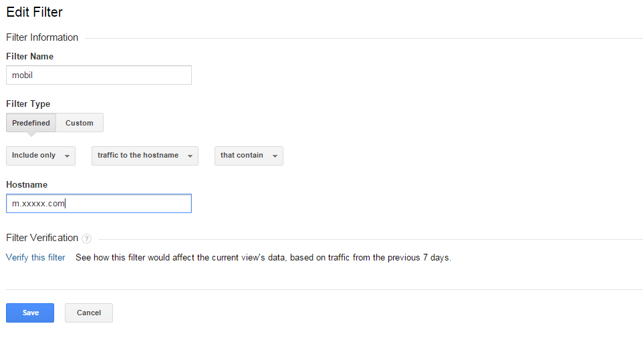Expand the traffic to the hostname dropdown
Image resolution: width=643 pixels, height=364 pixels.
pyautogui.click(x=144, y=156)
